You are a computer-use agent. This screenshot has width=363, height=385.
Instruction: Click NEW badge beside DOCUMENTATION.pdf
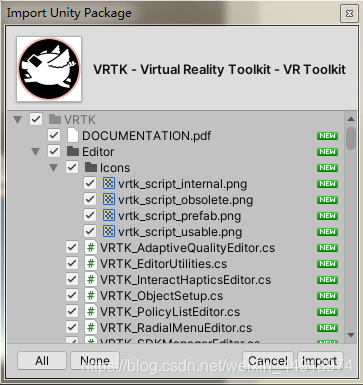[x=327, y=136]
